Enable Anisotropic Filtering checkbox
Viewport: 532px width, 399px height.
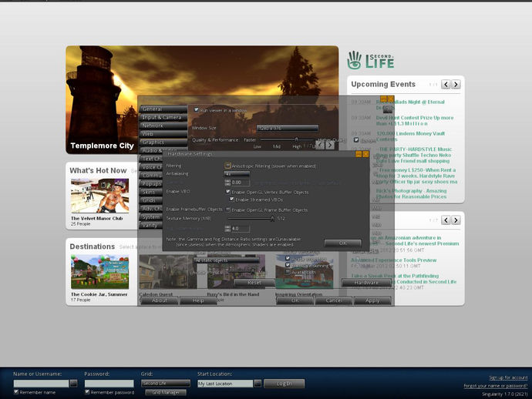click(x=228, y=166)
